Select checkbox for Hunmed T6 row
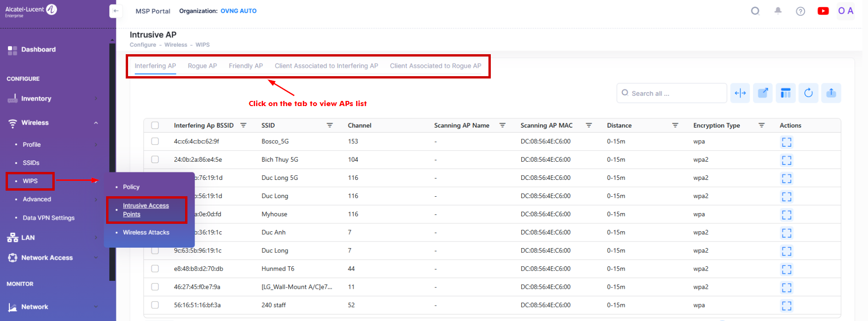The width and height of the screenshot is (868, 321). tap(155, 269)
